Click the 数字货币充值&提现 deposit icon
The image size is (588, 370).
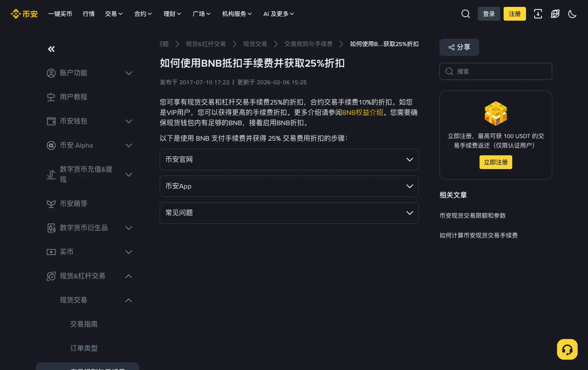pos(51,175)
